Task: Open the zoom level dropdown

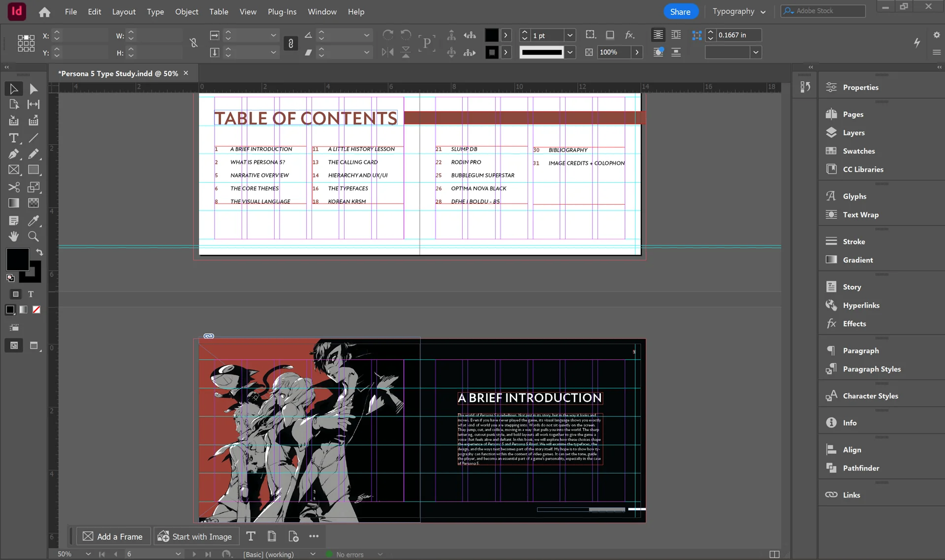Action: pyautogui.click(x=88, y=554)
